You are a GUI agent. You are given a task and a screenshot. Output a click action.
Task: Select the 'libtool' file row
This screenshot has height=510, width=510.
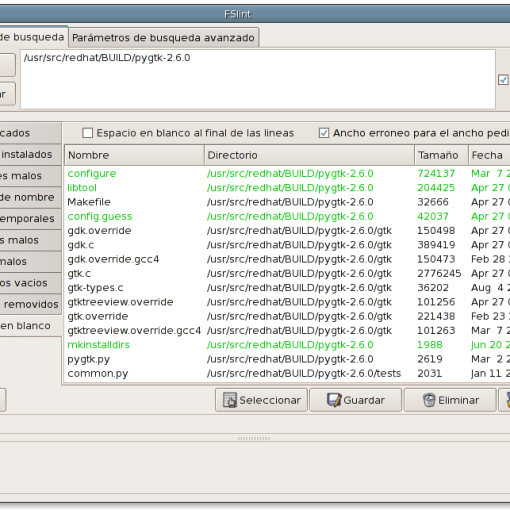click(x=287, y=188)
